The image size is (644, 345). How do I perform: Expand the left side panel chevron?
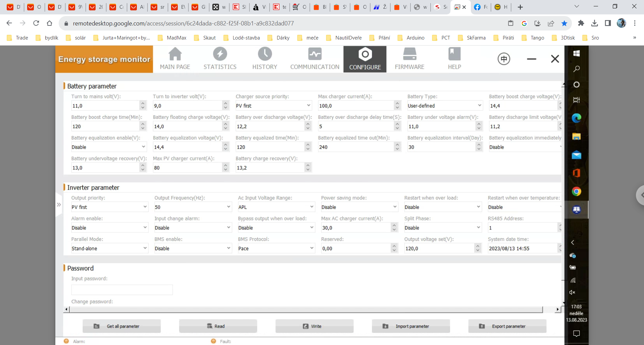tap(59, 205)
